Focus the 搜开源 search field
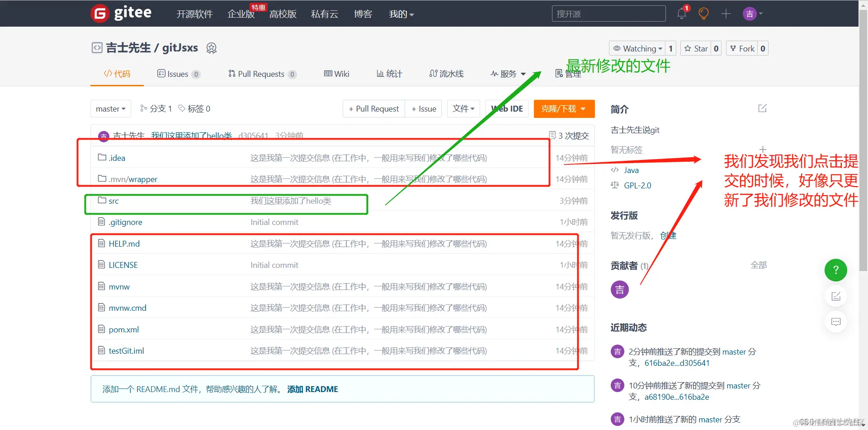The height and width of the screenshot is (430, 868). pos(609,14)
